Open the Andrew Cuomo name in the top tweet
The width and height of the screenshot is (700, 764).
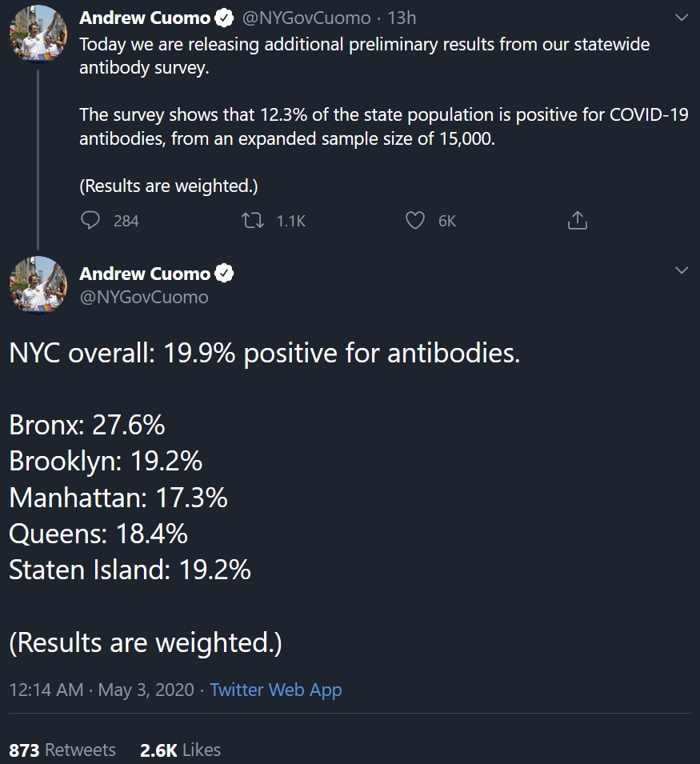[145, 18]
